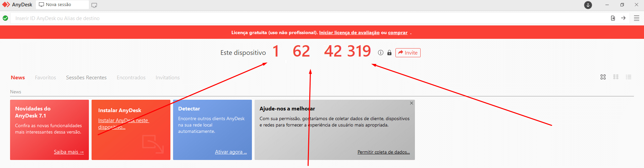Switch to list view icon
644x168 pixels.
629,77
